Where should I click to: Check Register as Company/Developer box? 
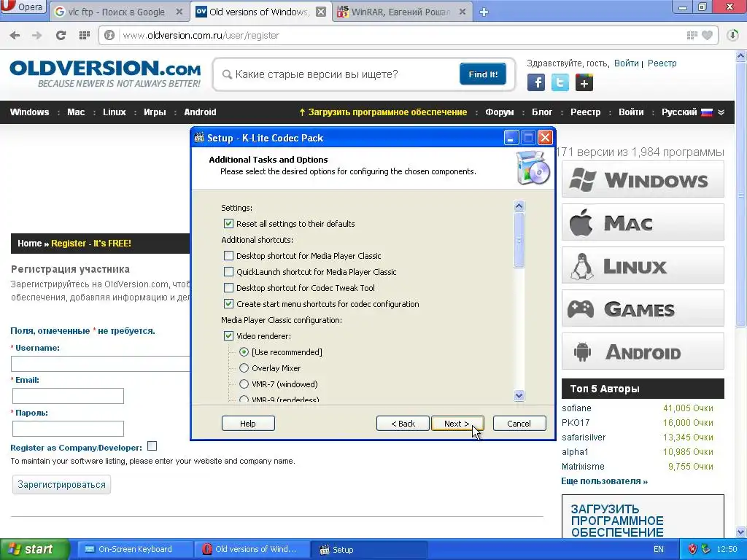pos(152,446)
